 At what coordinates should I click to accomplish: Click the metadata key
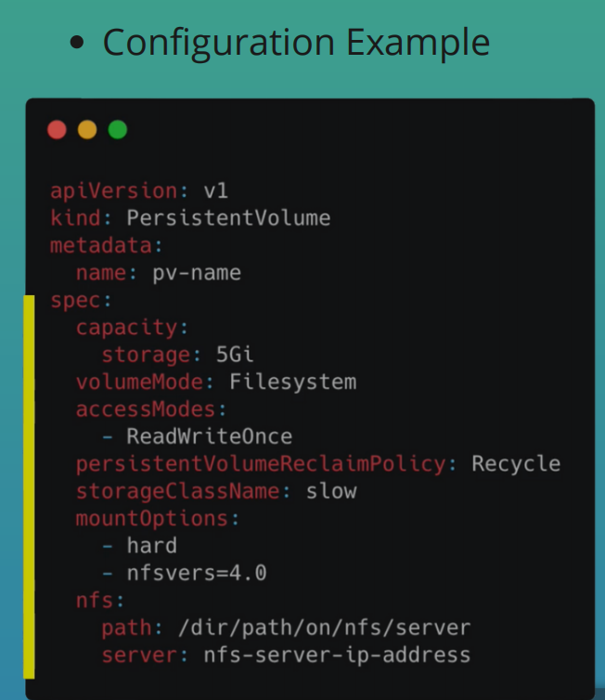[x=104, y=246]
